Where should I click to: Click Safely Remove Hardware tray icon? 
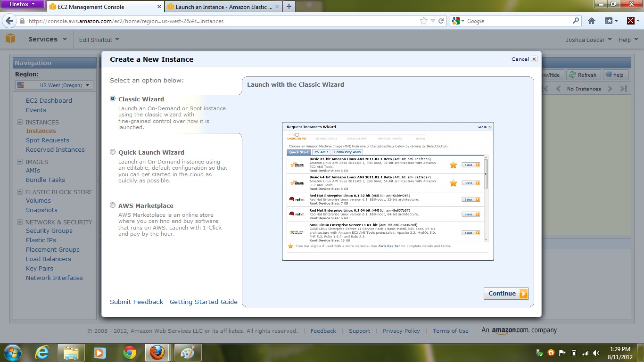tap(540, 353)
